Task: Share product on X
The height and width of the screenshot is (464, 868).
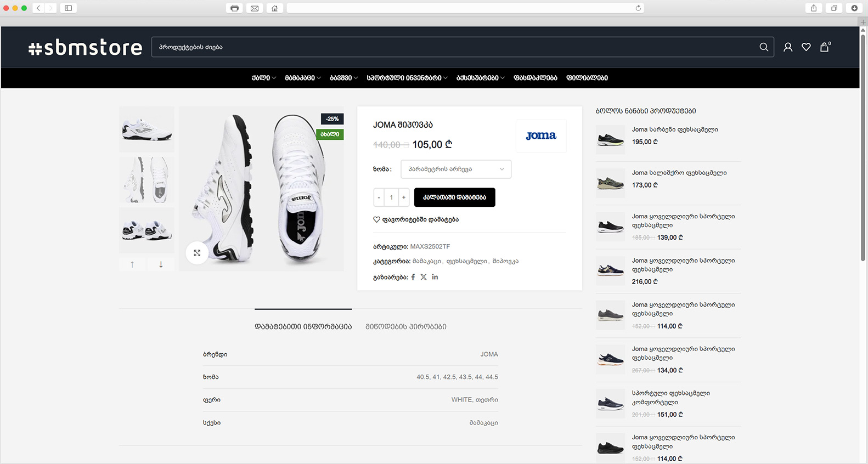Action: point(424,278)
